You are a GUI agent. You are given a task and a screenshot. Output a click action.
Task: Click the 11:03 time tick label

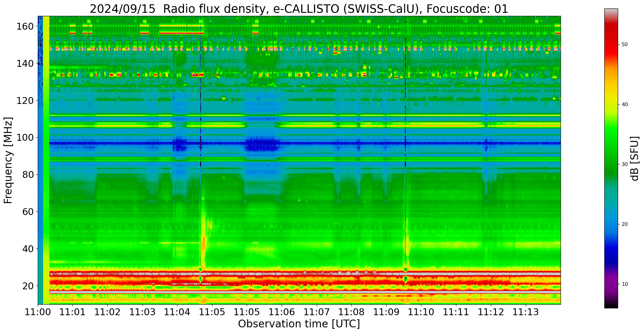point(143,312)
